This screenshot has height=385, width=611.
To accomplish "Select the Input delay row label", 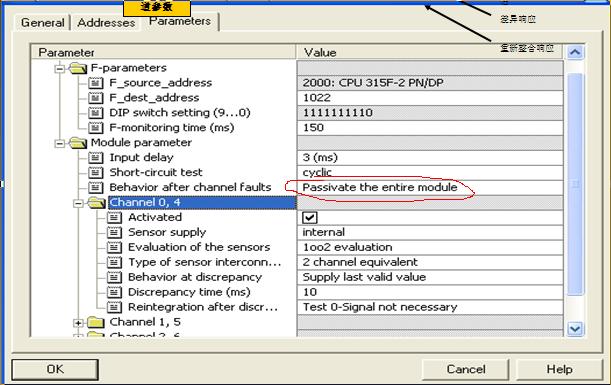I will click(141, 158).
